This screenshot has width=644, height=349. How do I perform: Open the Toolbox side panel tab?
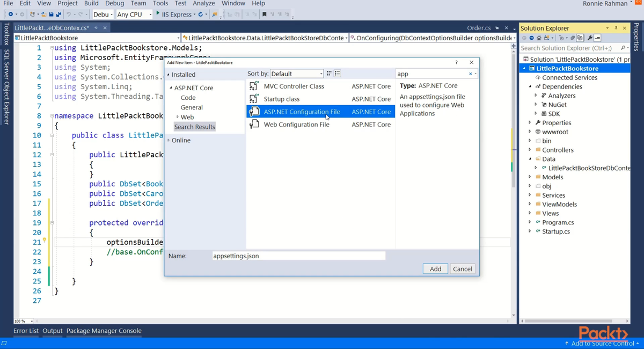(x=6, y=34)
